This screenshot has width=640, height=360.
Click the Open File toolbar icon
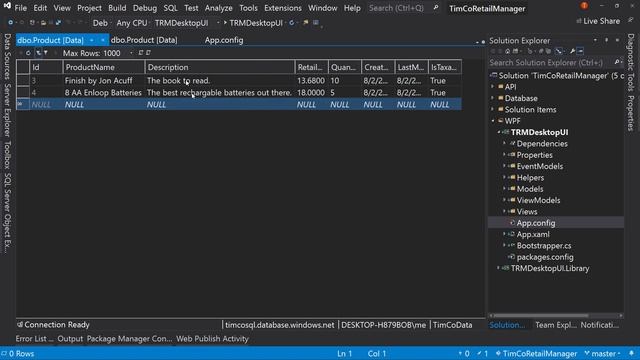pos(43,22)
